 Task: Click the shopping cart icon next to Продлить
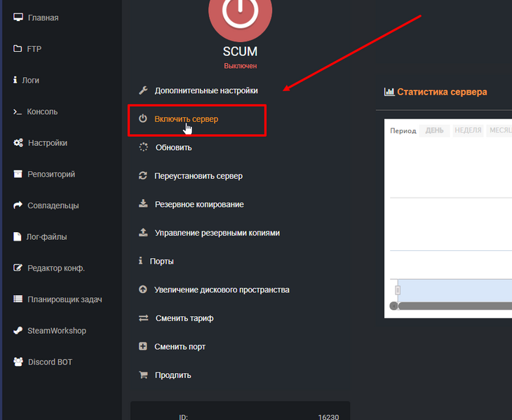[143, 375]
